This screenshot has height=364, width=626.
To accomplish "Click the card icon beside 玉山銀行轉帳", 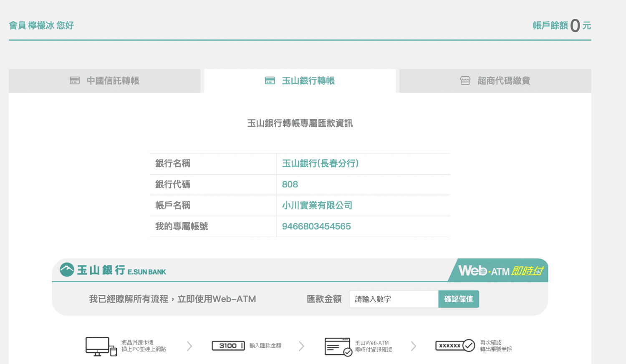I will click(270, 80).
